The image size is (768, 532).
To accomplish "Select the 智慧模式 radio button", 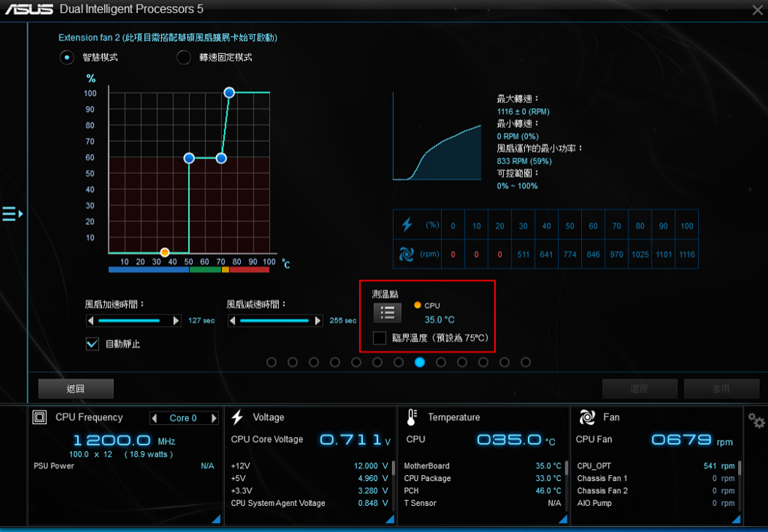I will (x=67, y=58).
